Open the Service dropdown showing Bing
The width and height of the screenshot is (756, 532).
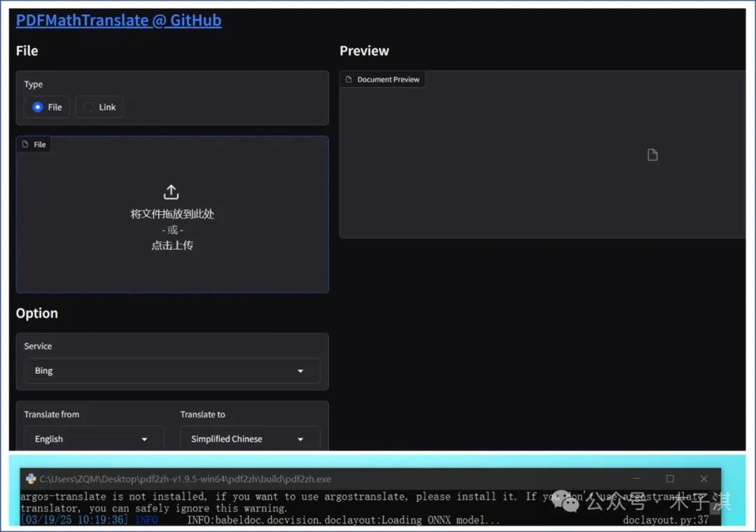tap(172, 370)
